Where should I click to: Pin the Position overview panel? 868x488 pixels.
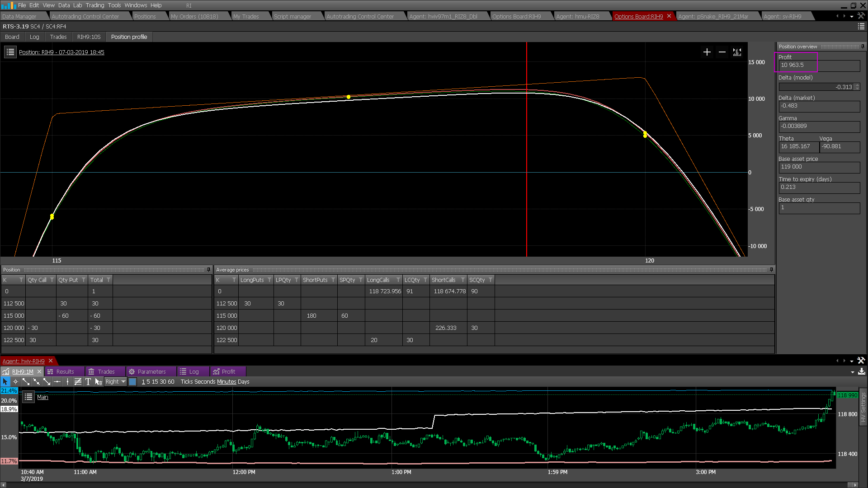point(863,47)
